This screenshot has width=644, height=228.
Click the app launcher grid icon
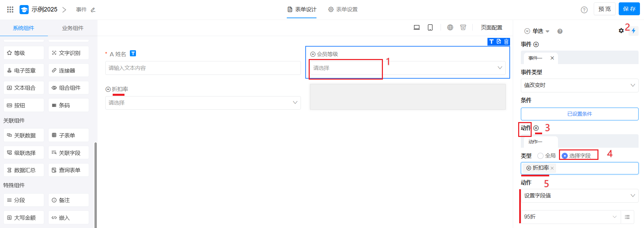[10, 9]
